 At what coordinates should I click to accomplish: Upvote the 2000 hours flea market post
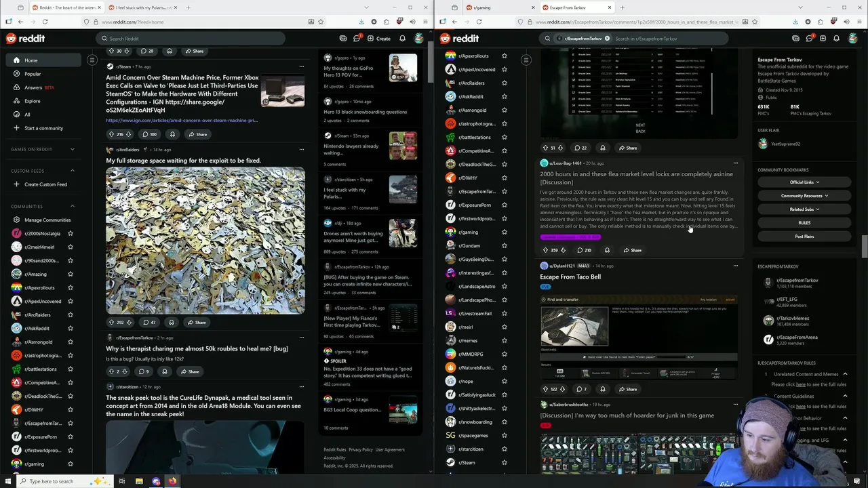(545, 250)
